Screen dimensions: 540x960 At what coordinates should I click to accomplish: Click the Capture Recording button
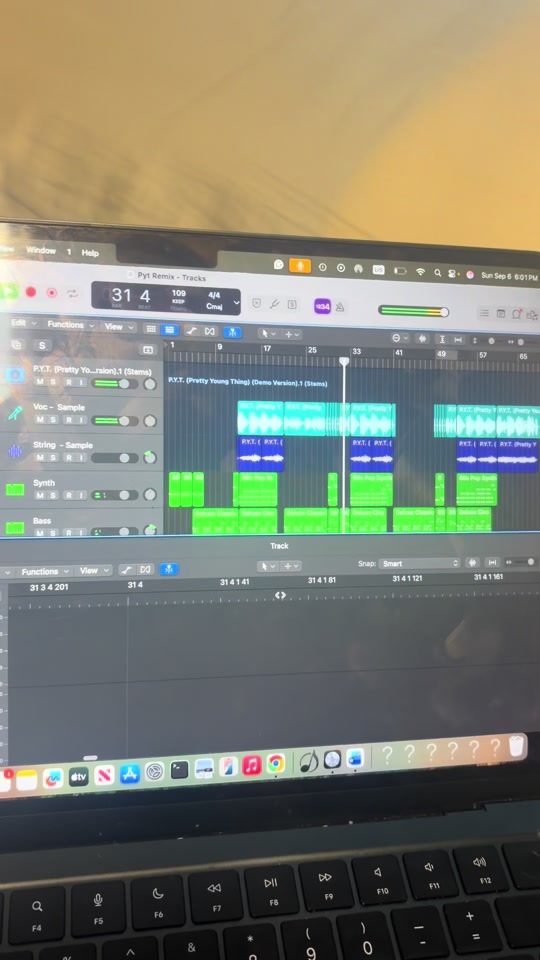(x=52, y=293)
